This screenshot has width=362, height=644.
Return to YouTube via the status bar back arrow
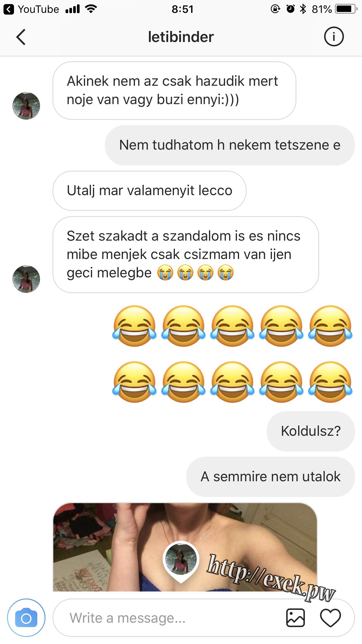(9, 9)
